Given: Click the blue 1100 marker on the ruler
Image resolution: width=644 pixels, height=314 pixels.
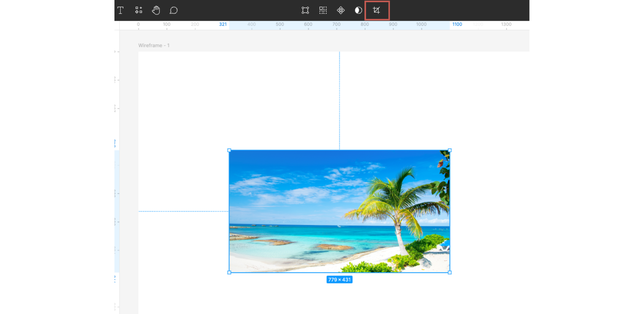Looking at the screenshot, I should [x=457, y=24].
